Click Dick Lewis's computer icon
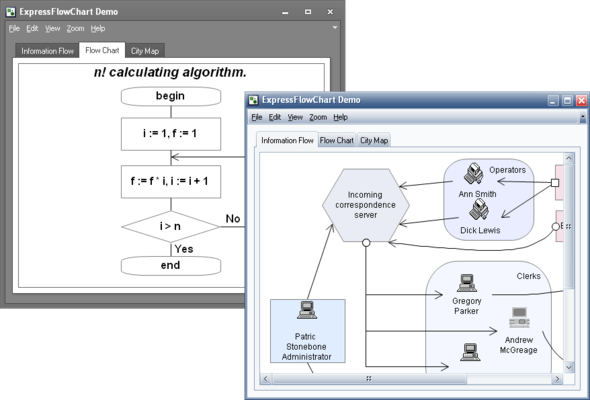 point(479,210)
